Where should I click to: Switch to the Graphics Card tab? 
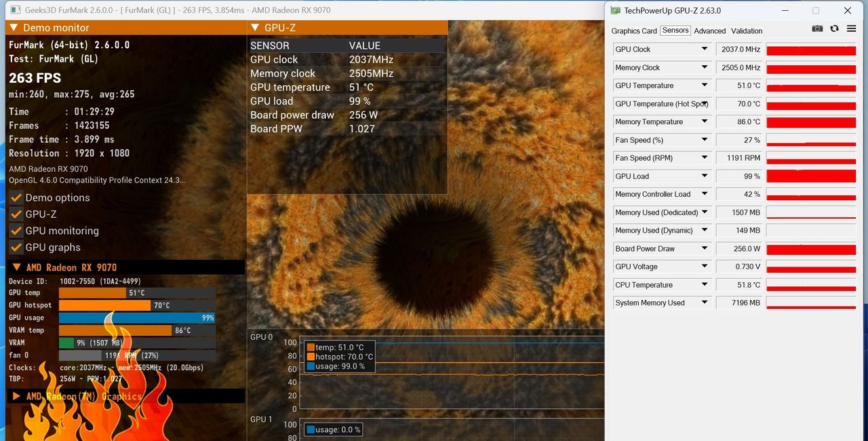(x=634, y=31)
